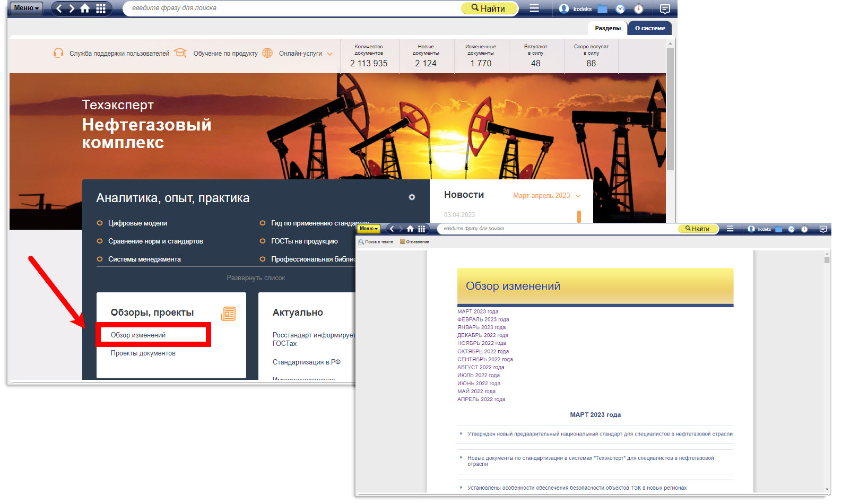This screenshot has width=842, height=504.
Task: Click Поиск в тексте in document toolbar
Action: coord(376,242)
